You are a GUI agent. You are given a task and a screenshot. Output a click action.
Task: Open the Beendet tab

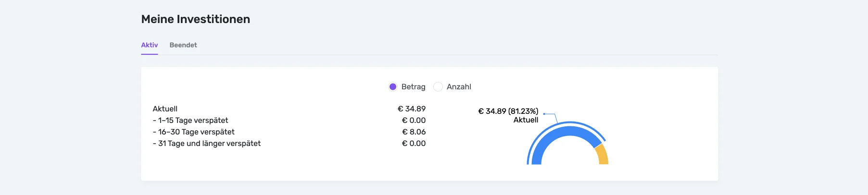[x=183, y=45]
